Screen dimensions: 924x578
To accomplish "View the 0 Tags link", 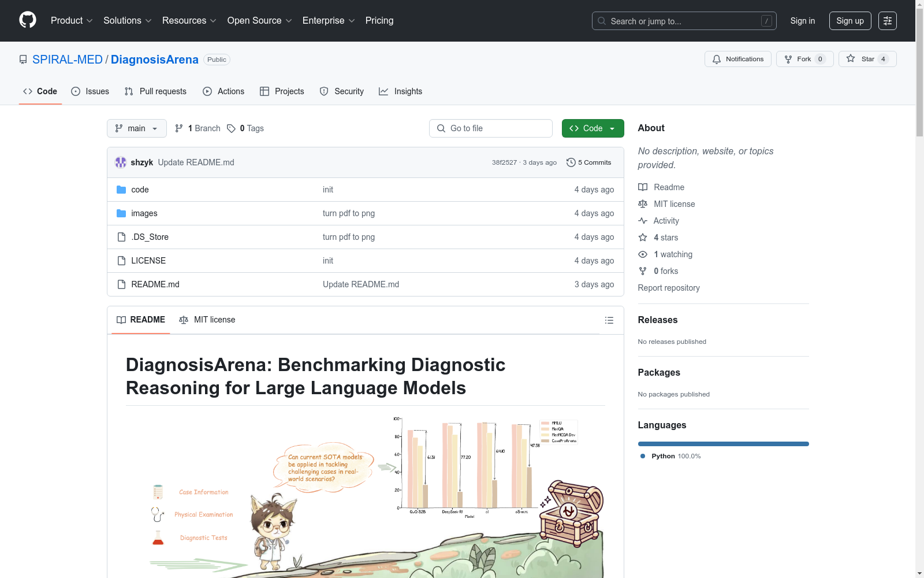I will (245, 128).
